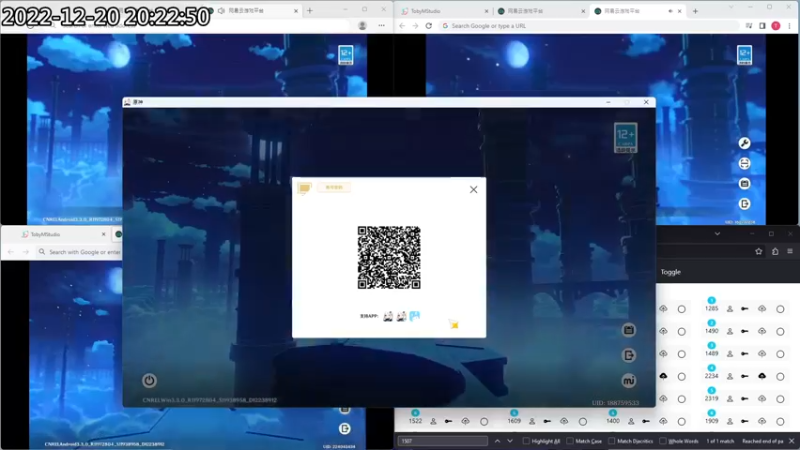Viewport: 800px width, 450px height.
Task: Select the orange-highlighted tab in the QR dialog
Action: (334, 187)
